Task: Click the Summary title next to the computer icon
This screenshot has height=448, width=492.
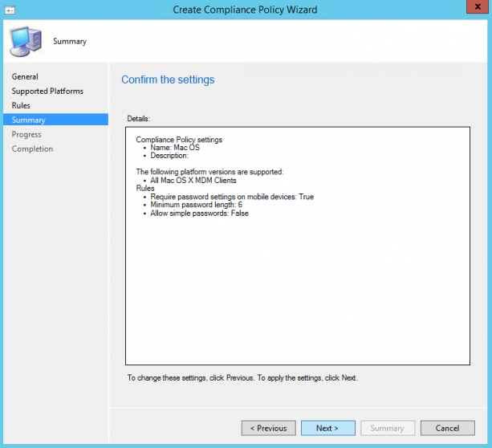Action: [70, 42]
